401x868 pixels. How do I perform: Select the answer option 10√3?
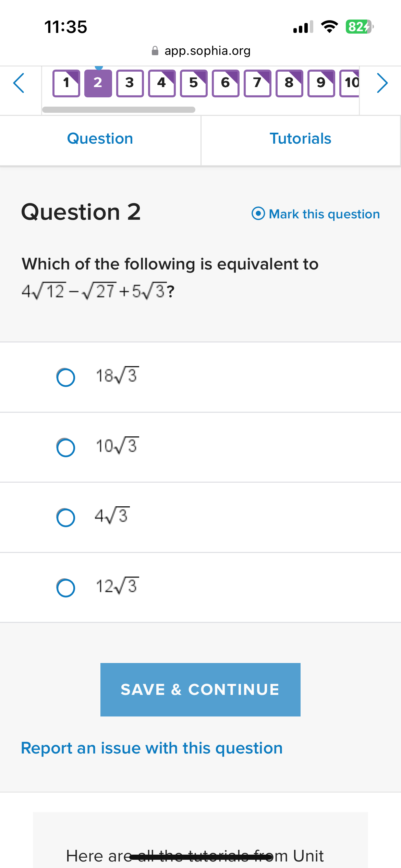tap(66, 448)
